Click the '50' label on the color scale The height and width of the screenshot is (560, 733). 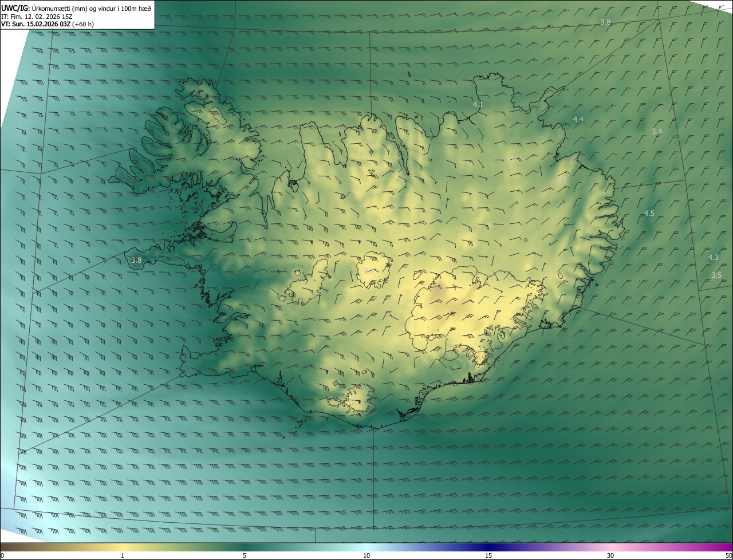pos(728,555)
